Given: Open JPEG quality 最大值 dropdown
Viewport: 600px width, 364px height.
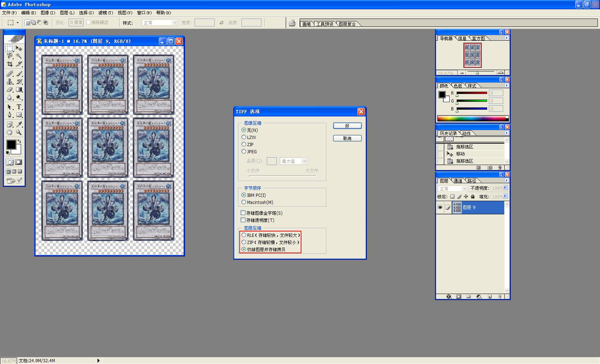Looking at the screenshot, I should [x=294, y=161].
